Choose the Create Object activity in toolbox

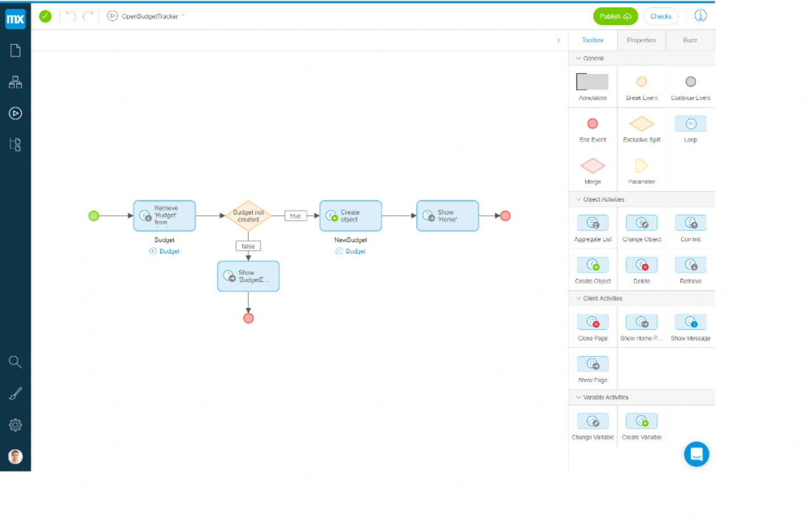593,265
